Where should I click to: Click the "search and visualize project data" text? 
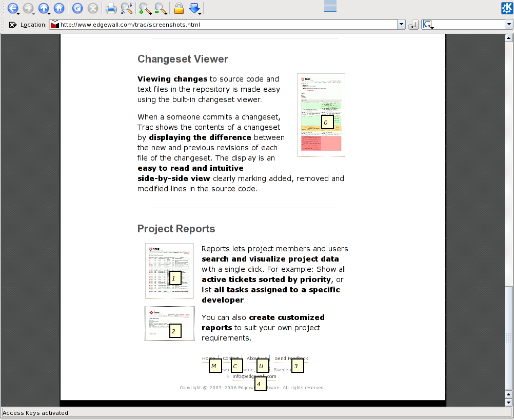point(270,259)
